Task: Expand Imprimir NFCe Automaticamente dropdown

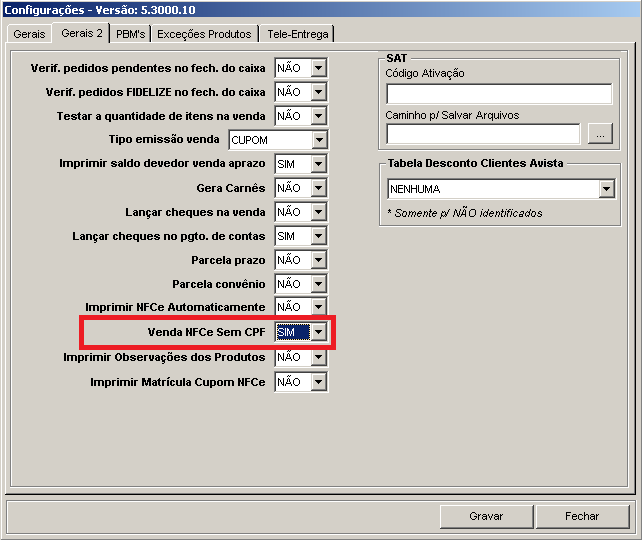Action: [x=318, y=307]
